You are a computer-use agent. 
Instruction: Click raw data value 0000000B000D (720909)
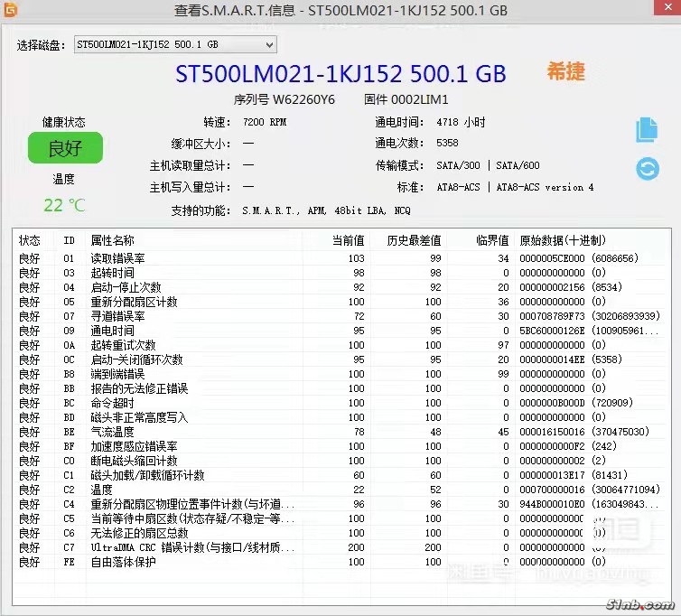point(576,403)
